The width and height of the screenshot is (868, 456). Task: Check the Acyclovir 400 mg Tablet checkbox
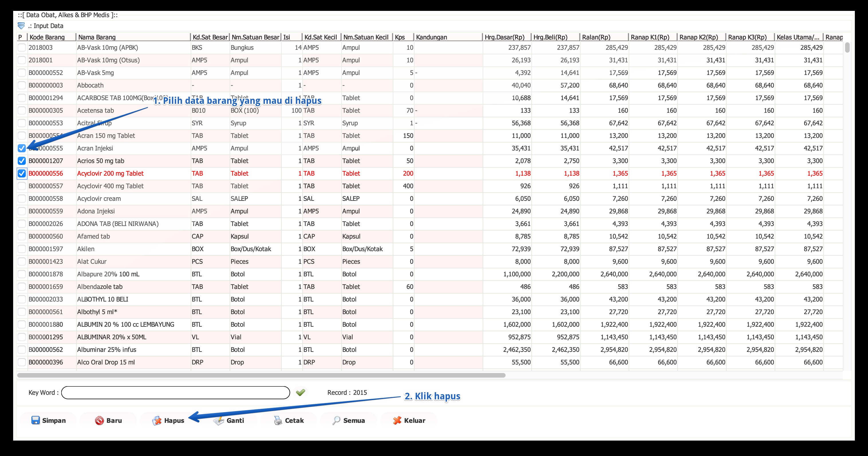(x=21, y=186)
